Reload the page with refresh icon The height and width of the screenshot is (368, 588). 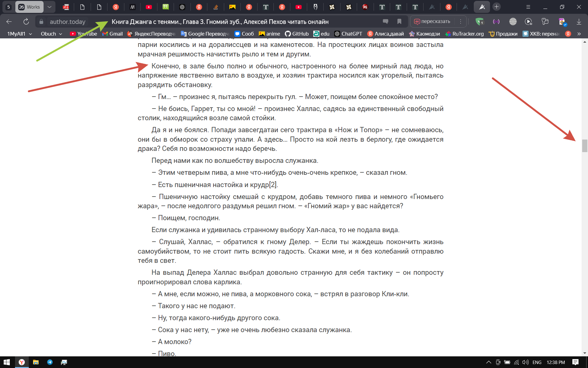tap(26, 21)
